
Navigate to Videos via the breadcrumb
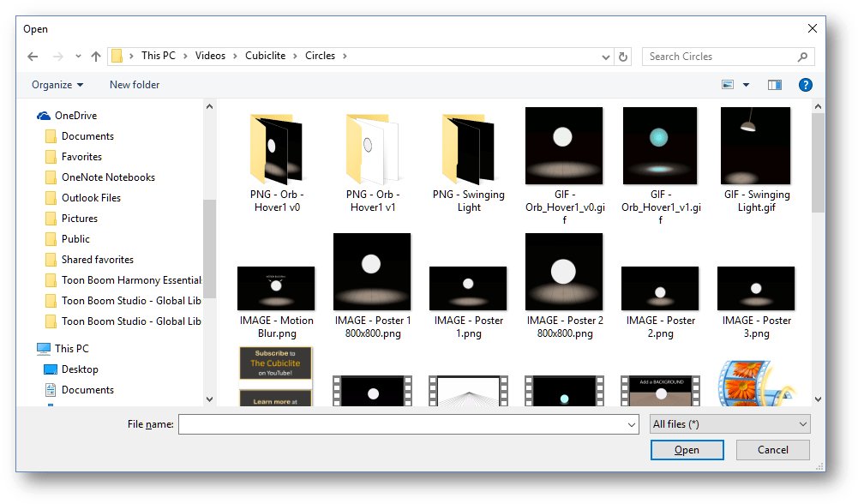(x=211, y=56)
